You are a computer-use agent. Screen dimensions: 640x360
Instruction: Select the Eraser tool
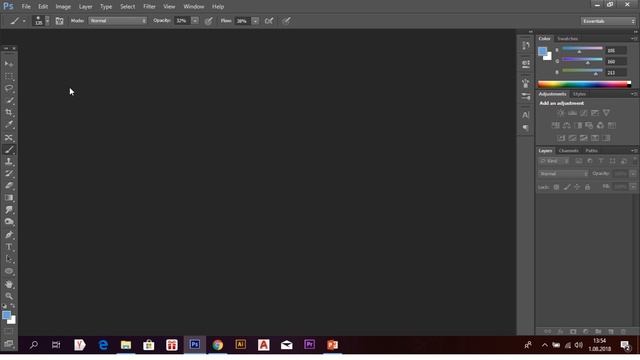[x=9, y=185]
